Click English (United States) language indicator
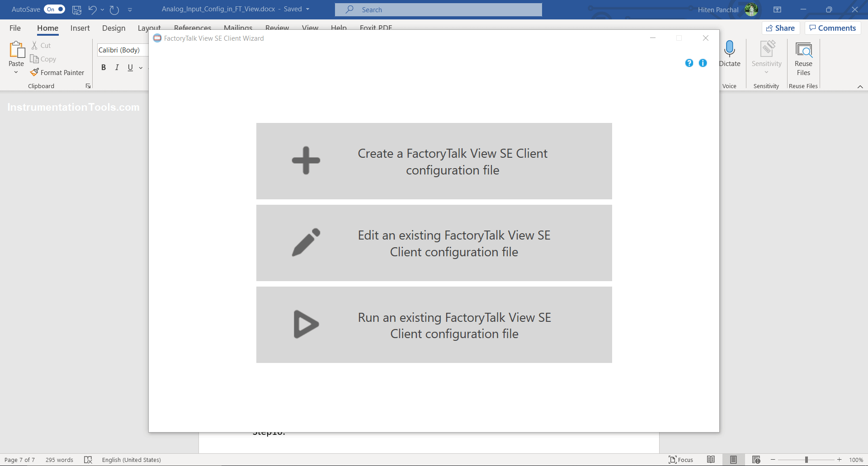 point(131,460)
